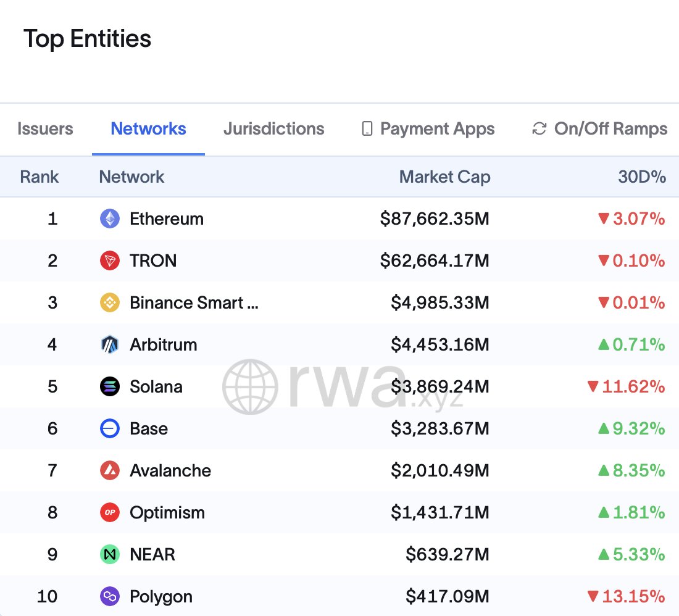
Task: Open the Solana network name
Action: (x=156, y=386)
